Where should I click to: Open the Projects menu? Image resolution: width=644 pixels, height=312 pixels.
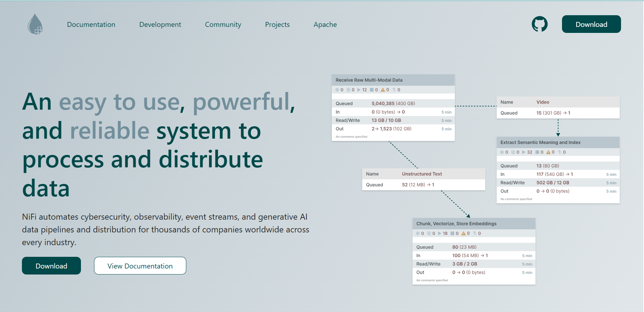pos(277,24)
